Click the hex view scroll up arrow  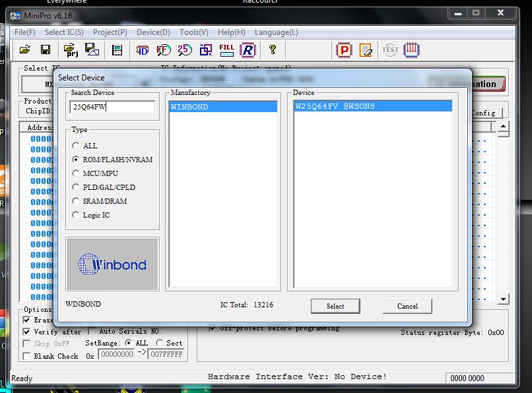[503, 127]
